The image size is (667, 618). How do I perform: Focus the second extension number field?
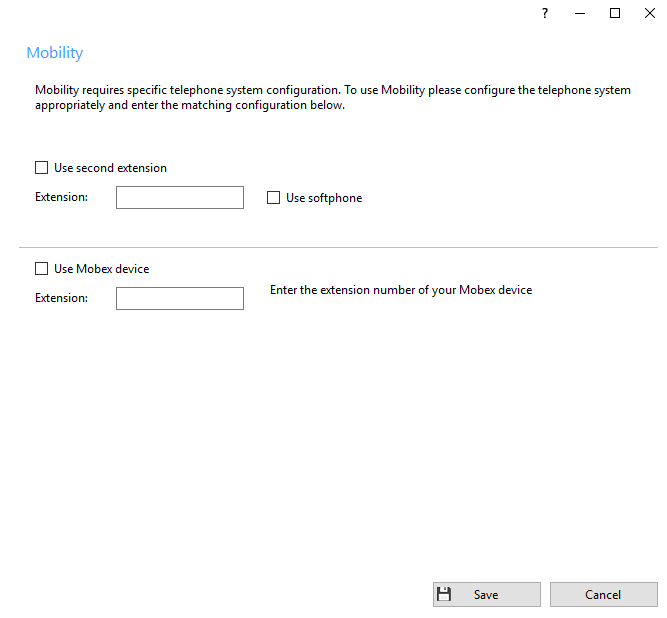(x=180, y=197)
